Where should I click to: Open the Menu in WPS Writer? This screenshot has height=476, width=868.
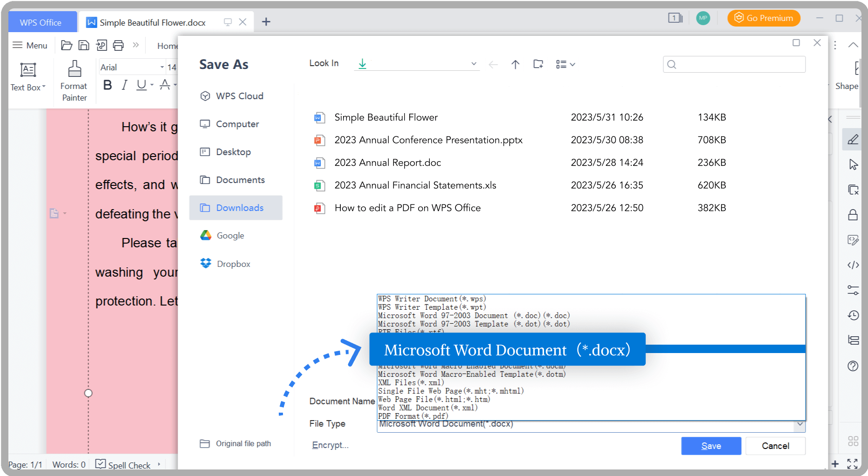29,45
